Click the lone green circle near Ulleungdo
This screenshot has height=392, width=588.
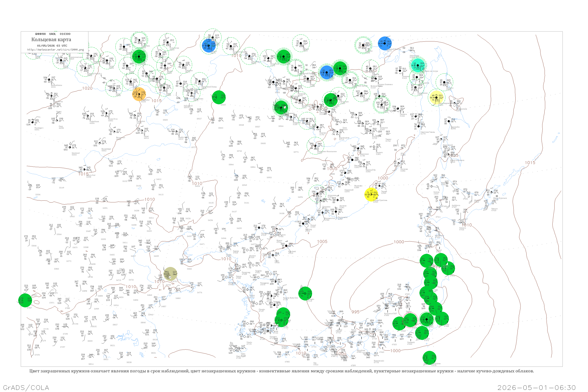tap(305, 293)
